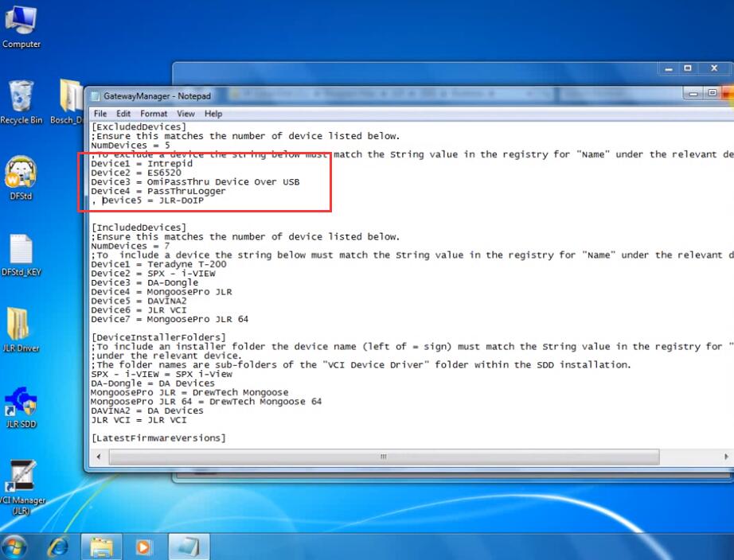This screenshot has width=734, height=560.
Task: Open Windows Explorer from the taskbar
Action: click(102, 546)
